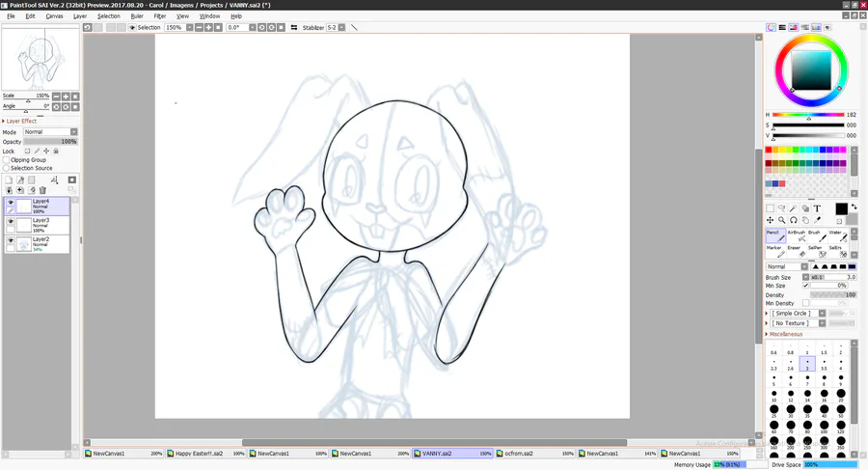Adjust the Hue slider
868x470 pixels.
click(809, 115)
